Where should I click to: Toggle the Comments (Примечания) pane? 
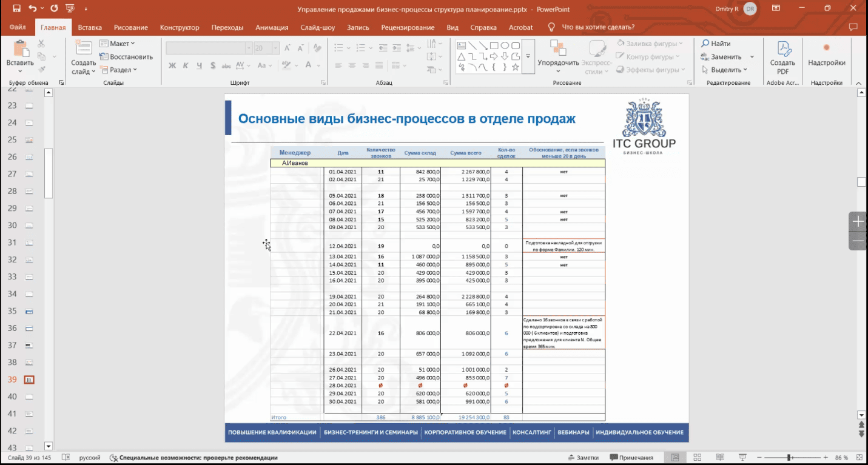click(x=631, y=457)
